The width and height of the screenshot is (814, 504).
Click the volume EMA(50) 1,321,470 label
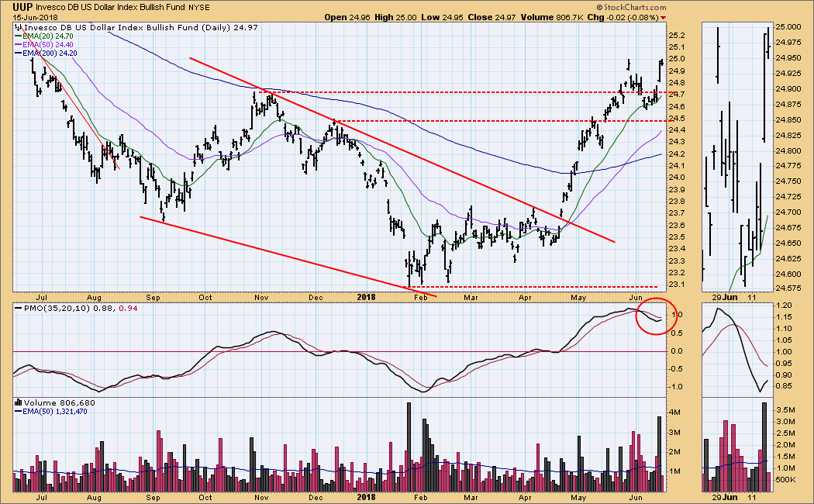click(54, 412)
